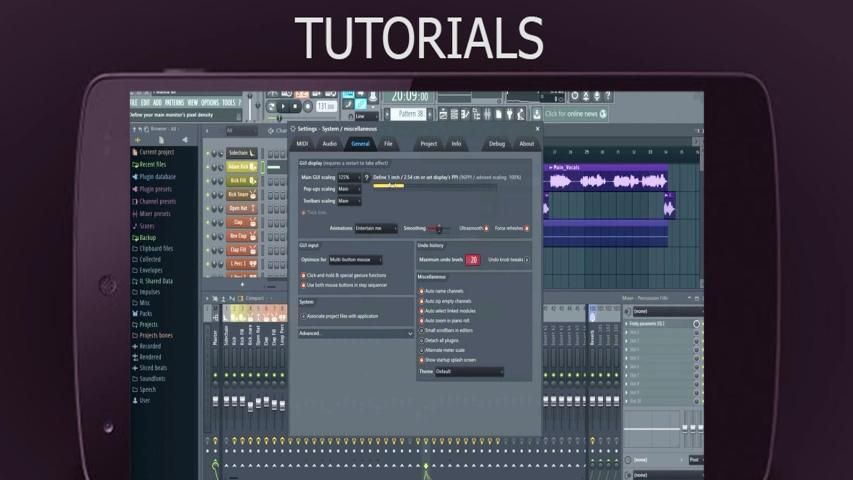The width and height of the screenshot is (853, 480).
Task: Click the User folder icon in browser
Action: [135, 400]
